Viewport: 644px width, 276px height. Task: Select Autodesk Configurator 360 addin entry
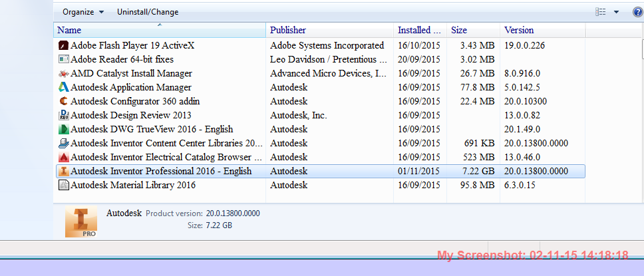coord(135,102)
